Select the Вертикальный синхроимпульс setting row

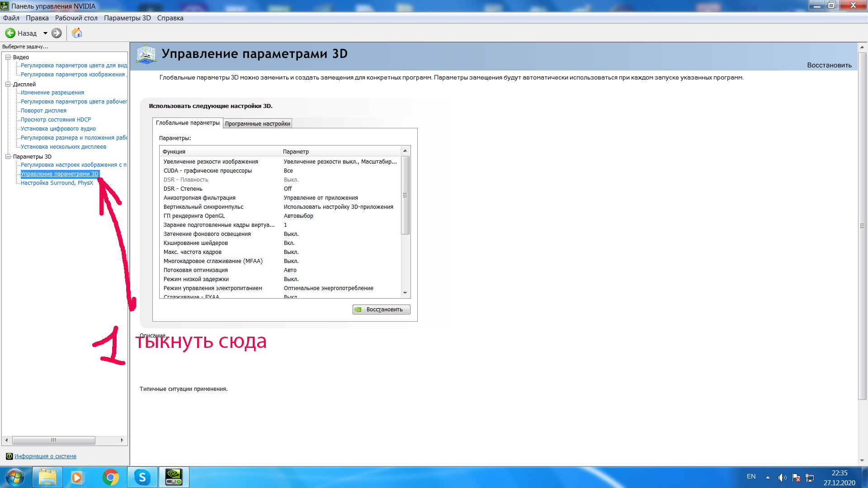coord(203,207)
